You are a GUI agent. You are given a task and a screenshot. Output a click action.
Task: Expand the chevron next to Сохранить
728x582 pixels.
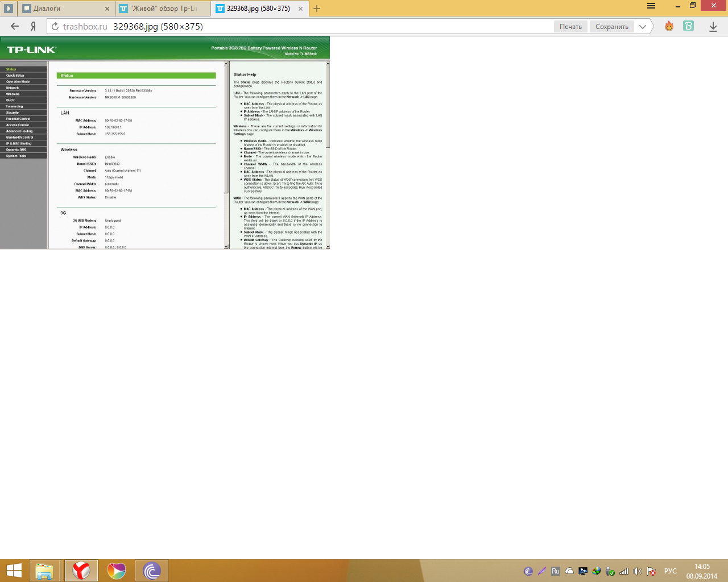point(643,26)
